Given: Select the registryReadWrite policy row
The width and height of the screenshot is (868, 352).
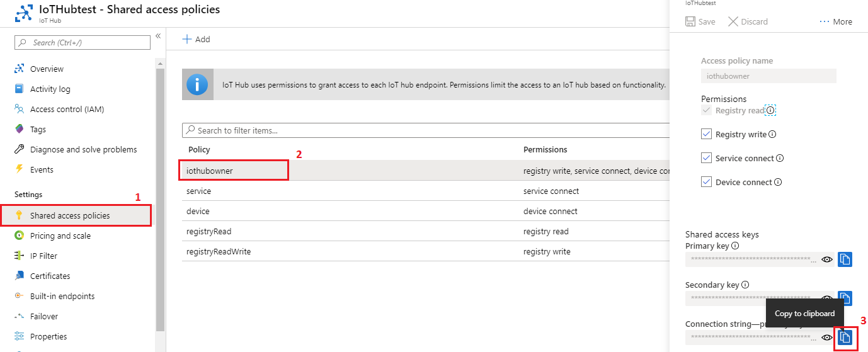Looking at the screenshot, I should [x=425, y=251].
